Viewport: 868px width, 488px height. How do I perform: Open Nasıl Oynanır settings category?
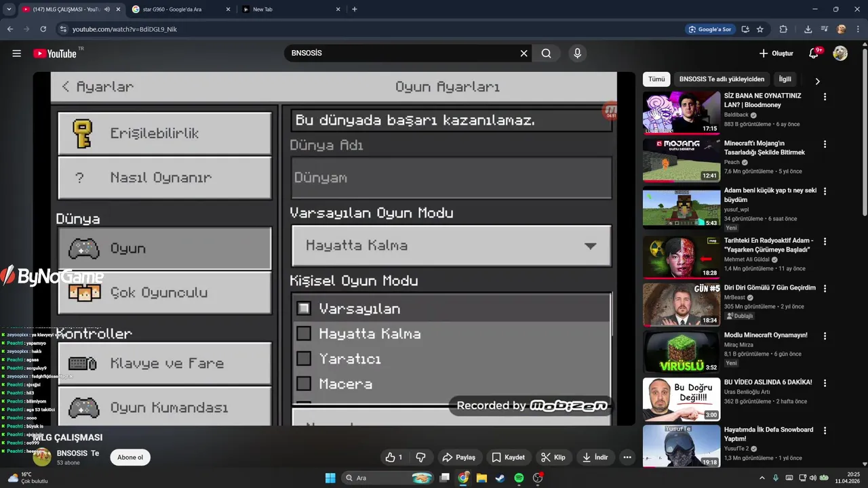point(165,178)
